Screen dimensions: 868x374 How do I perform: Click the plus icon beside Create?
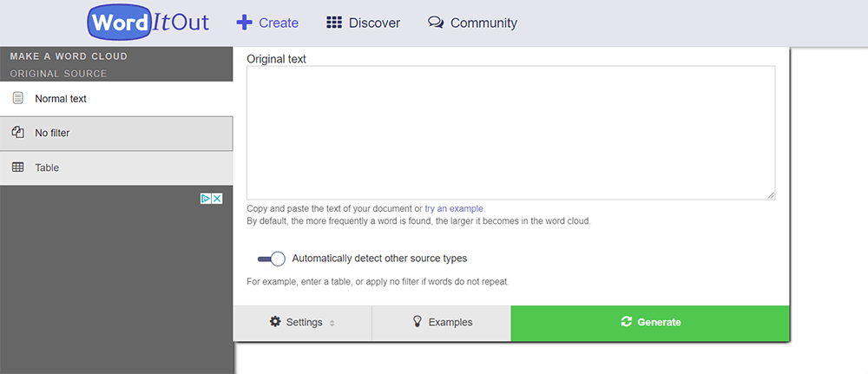pyautogui.click(x=245, y=23)
